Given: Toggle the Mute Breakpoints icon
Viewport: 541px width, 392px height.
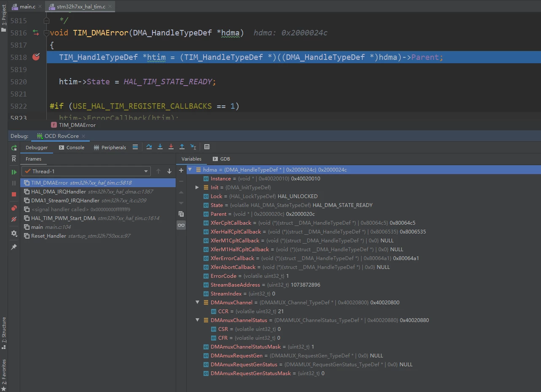Looking at the screenshot, I should tap(14, 219).
